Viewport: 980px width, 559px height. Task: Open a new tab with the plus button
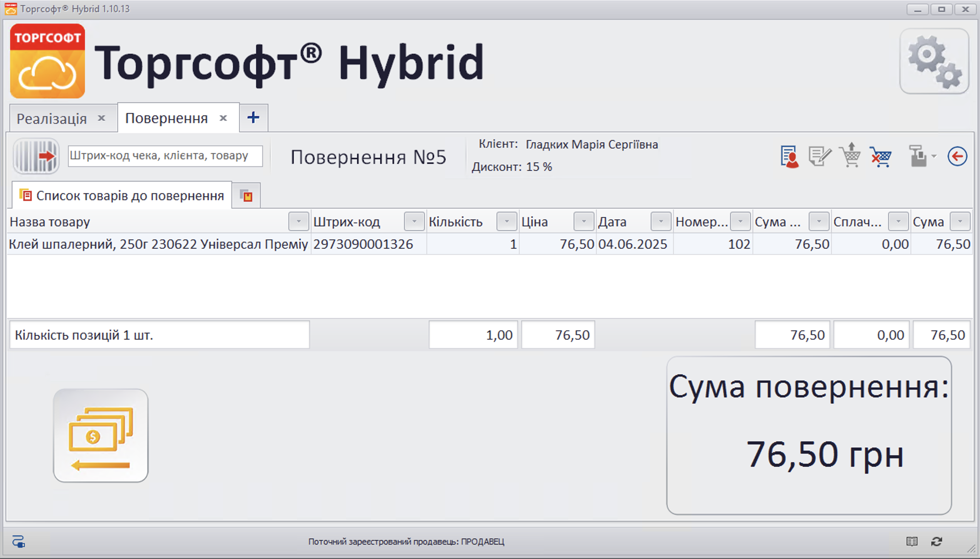(x=253, y=118)
